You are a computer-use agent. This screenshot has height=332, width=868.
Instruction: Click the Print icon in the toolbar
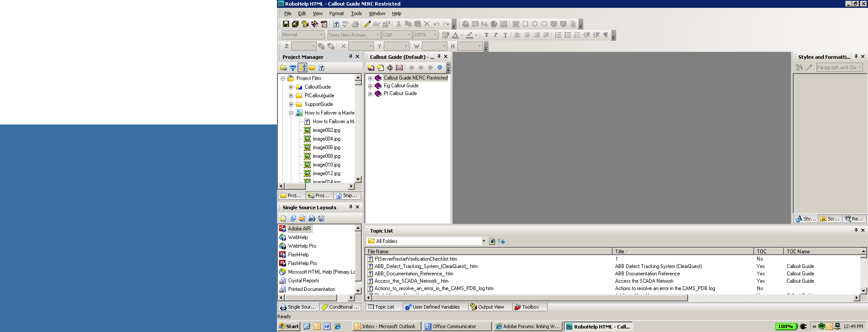pos(355,24)
